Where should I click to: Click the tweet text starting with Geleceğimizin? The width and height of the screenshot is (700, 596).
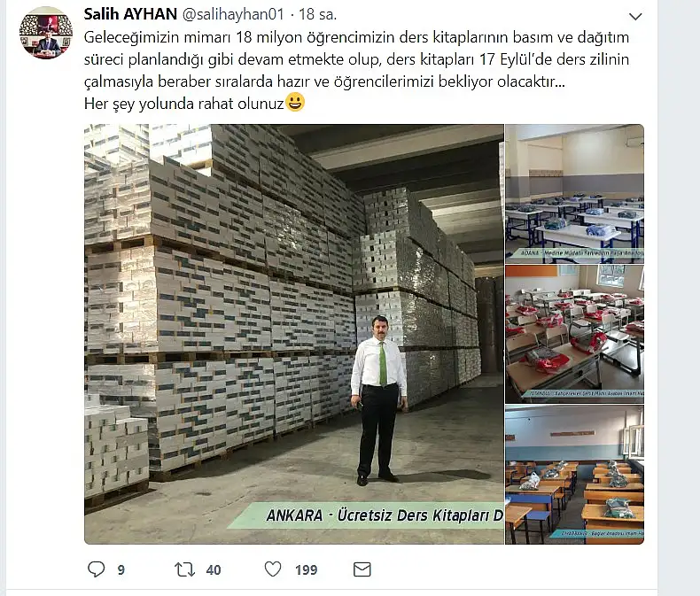(356, 59)
